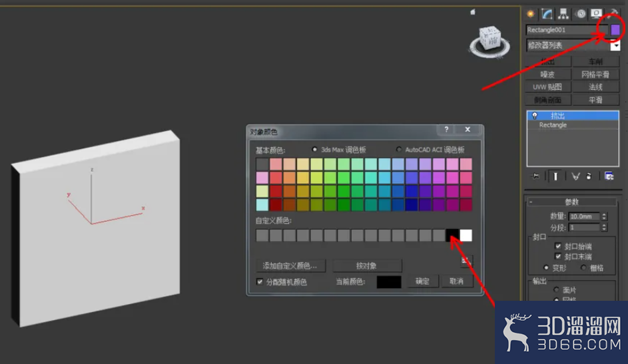Apply the 倒角剖面 modifier button

(x=548, y=100)
